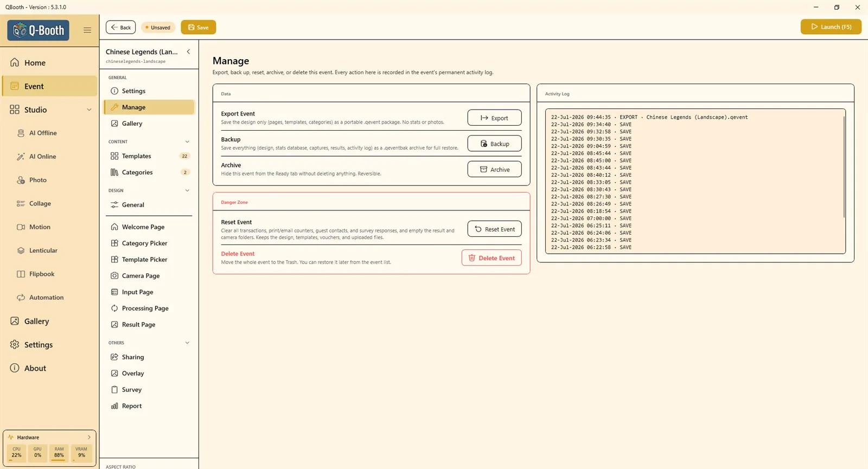Open the app Settings gear in main sidebar
Image resolution: width=868 pixels, height=469 pixels.
(x=15, y=345)
